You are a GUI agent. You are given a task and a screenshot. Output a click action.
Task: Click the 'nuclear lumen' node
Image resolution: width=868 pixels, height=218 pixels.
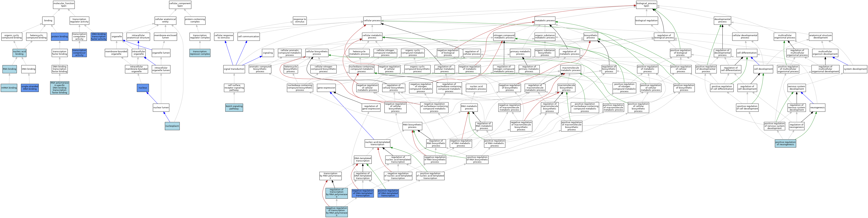161,108
